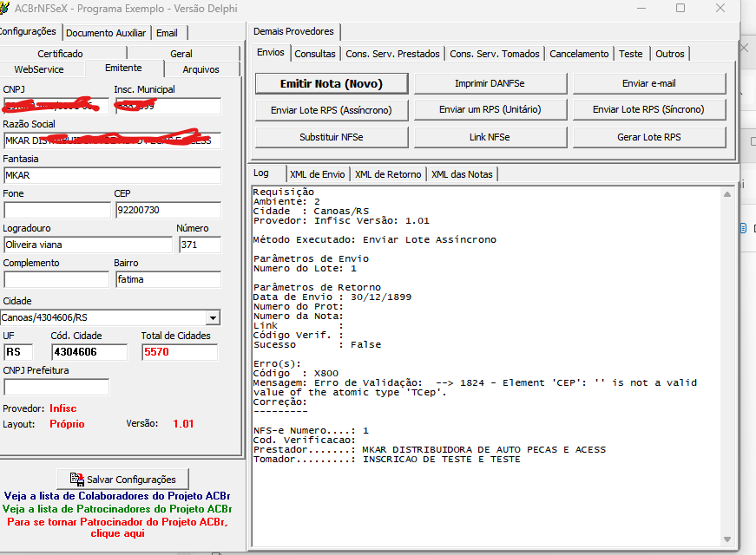Click the log scrollbar up arrow
Image resolution: width=756 pixels, height=555 pixels.
tap(727, 194)
